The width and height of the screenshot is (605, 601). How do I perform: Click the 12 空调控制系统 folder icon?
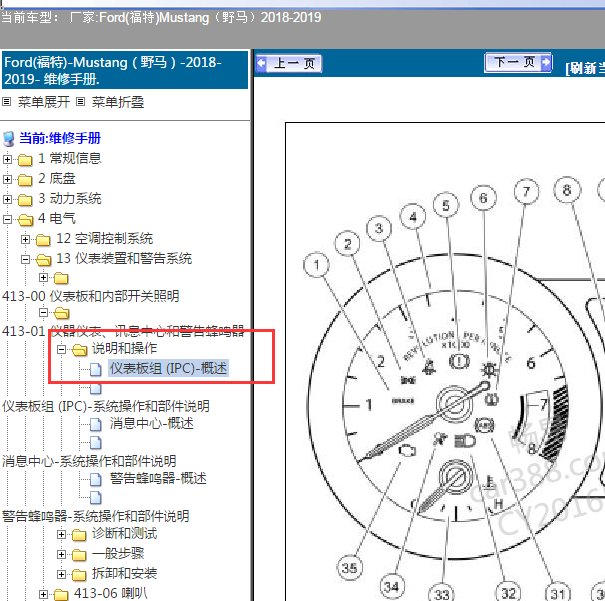coord(43,240)
